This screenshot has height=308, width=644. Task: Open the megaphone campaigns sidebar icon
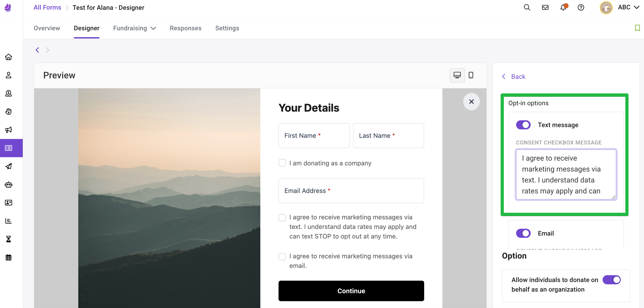coord(8,130)
